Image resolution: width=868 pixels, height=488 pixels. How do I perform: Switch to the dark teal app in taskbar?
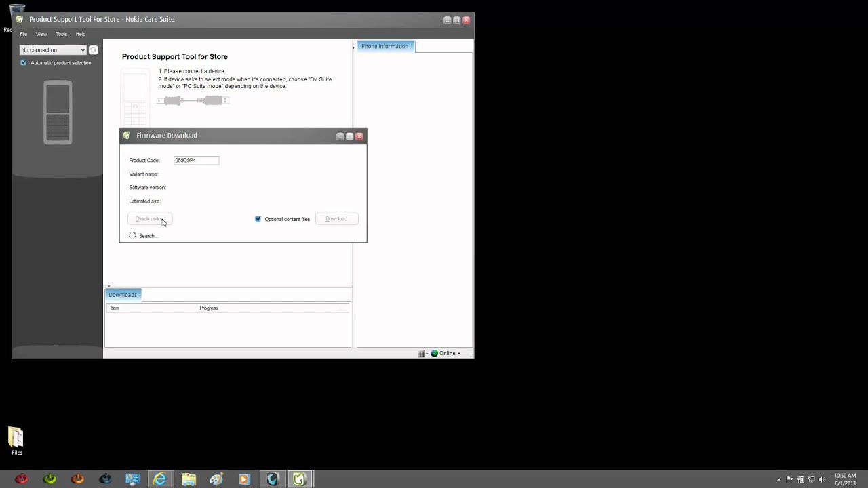click(272, 479)
